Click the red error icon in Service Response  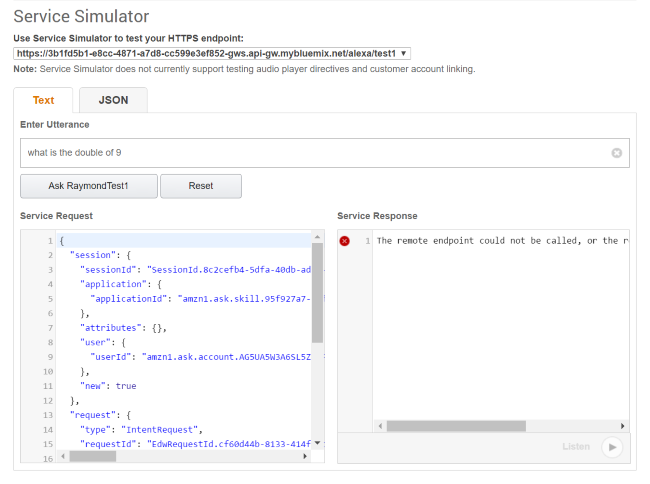coord(344,241)
